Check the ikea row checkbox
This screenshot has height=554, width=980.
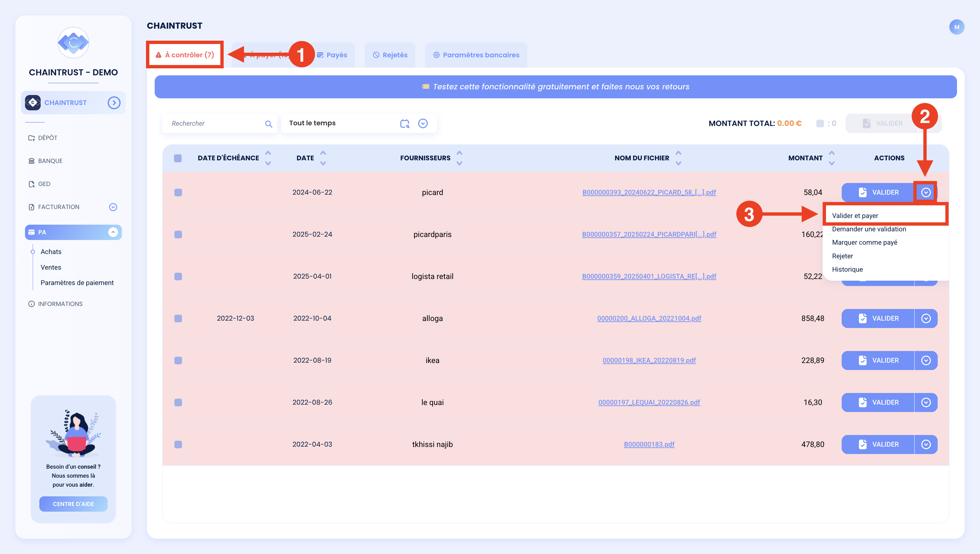[x=178, y=360]
